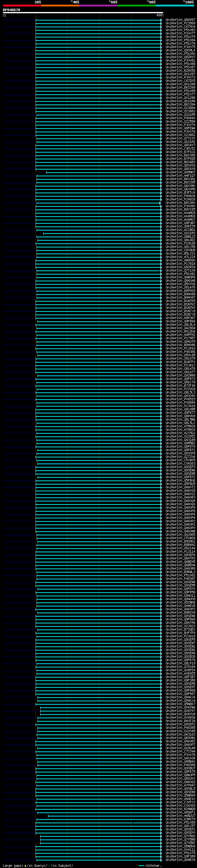197x868 pixels.
Task: Click the green ~80% identity color bar
Action: (137, 6)
